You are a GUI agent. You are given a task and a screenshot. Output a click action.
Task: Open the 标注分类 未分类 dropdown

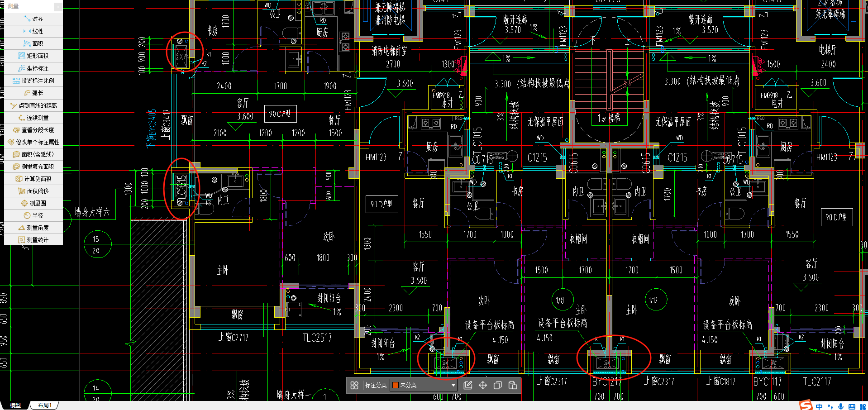[x=424, y=385]
